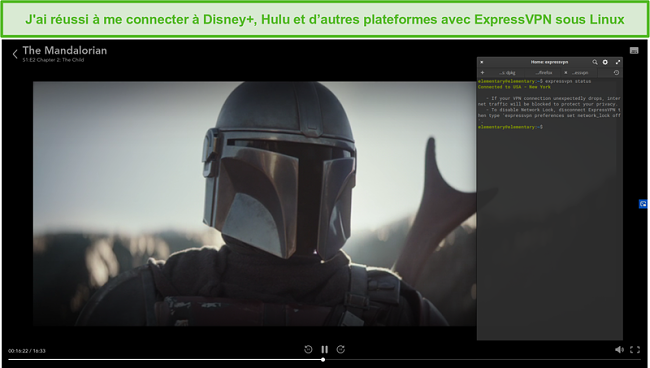
Task: Click the elapsed time counter text
Action: (x=18, y=351)
